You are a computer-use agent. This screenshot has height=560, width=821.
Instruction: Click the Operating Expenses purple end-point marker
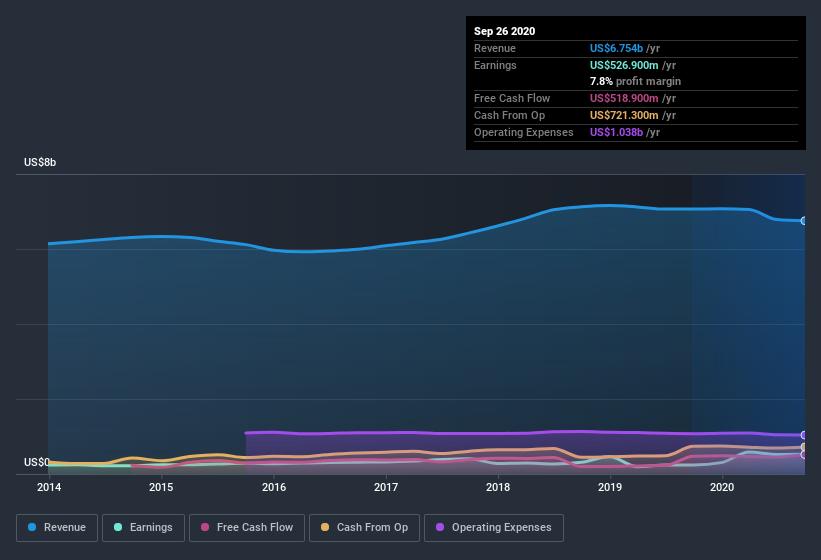click(x=804, y=435)
